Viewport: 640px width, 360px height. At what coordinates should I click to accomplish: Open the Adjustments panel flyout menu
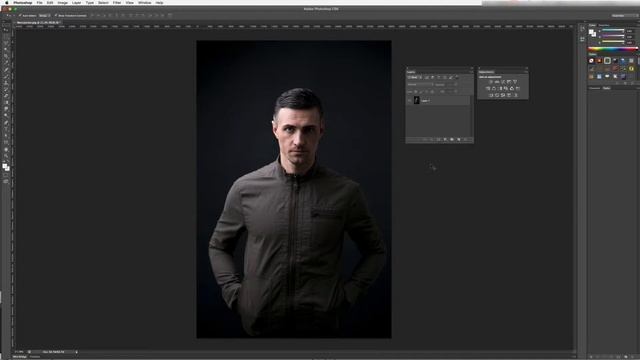click(x=526, y=72)
